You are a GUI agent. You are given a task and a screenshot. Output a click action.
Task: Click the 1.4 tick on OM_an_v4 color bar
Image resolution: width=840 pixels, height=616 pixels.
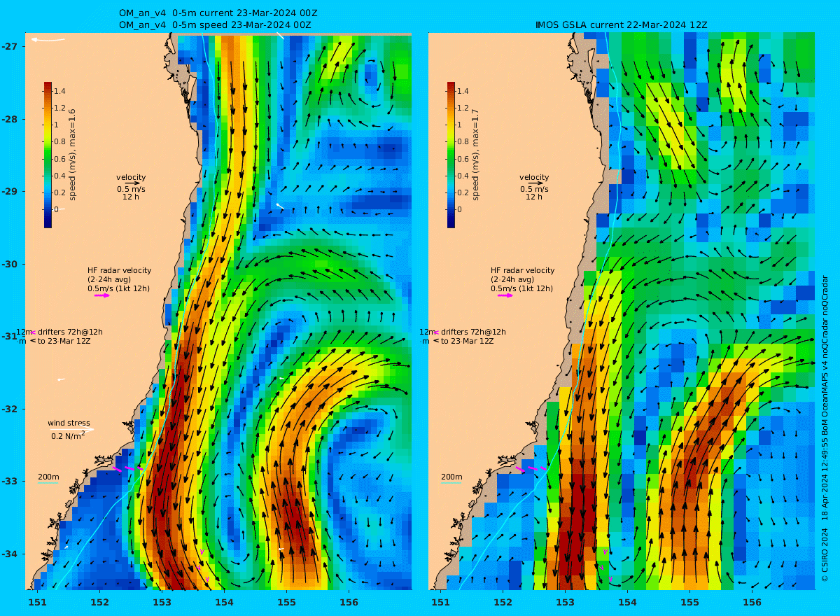(x=59, y=91)
